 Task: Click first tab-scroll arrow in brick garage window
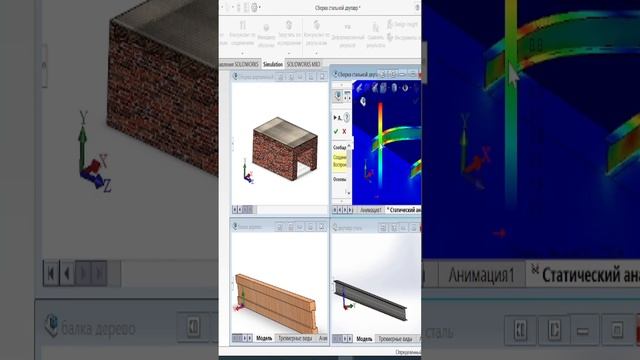(235, 209)
